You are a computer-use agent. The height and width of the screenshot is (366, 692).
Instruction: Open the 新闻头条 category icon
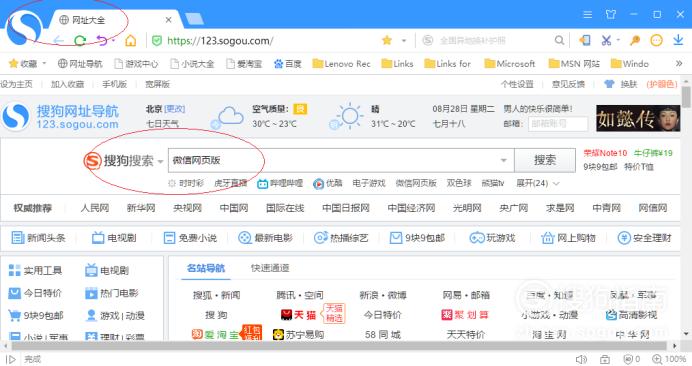(18, 238)
